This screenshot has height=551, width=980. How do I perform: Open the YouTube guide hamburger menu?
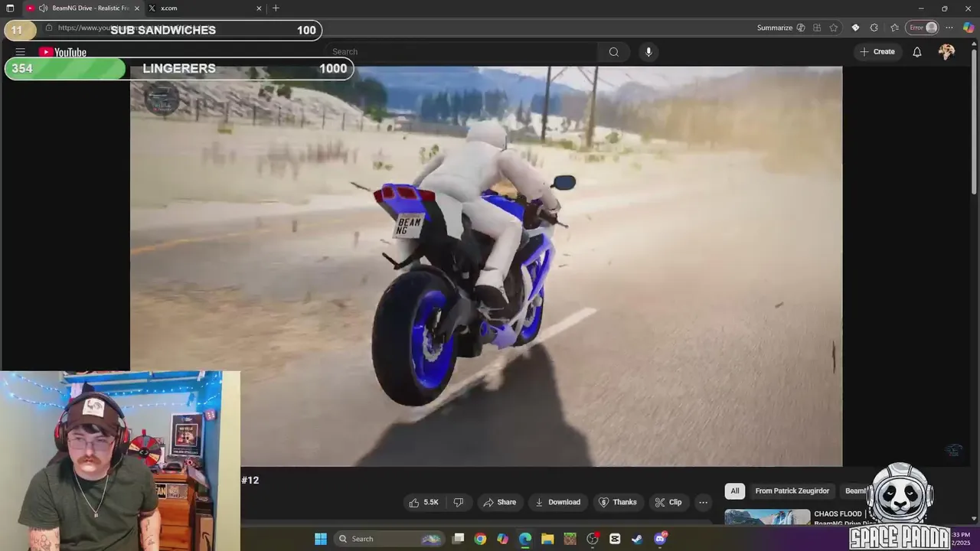pyautogui.click(x=21, y=52)
